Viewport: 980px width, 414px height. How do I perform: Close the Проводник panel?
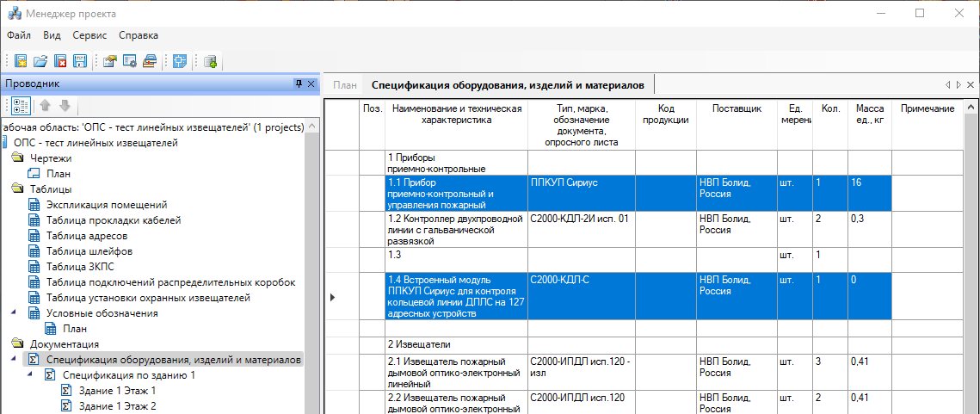[311, 83]
